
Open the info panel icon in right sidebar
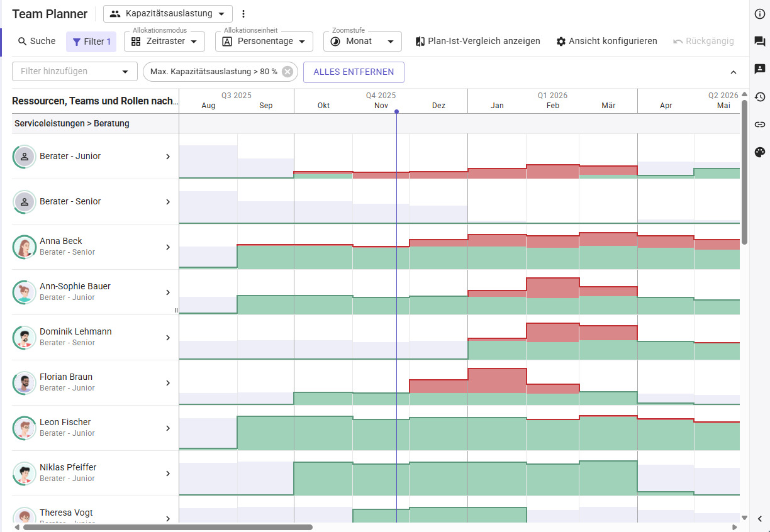(x=759, y=14)
